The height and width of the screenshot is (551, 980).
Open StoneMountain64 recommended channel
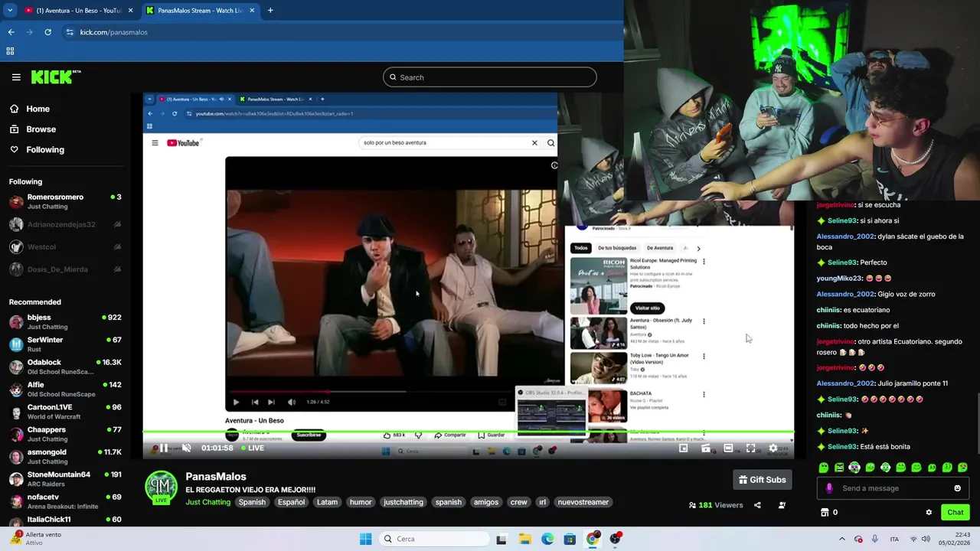[x=65, y=479]
